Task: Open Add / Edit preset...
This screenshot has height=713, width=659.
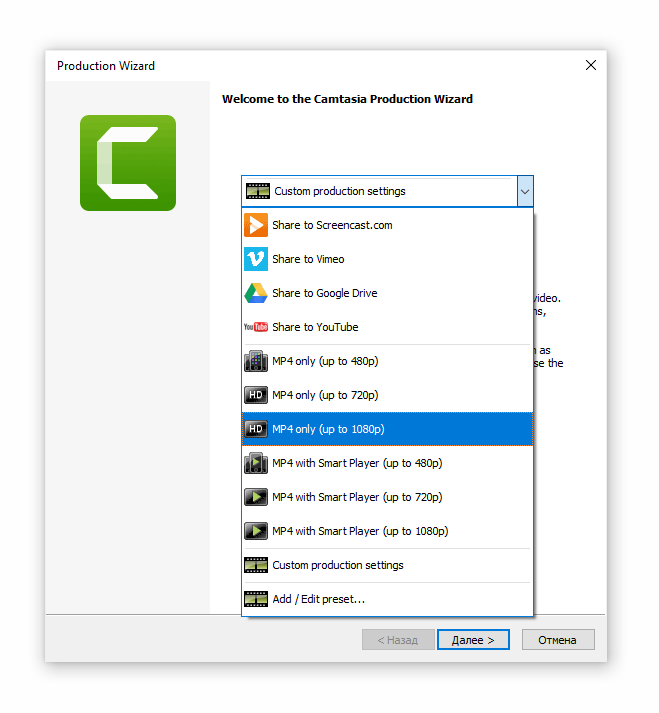Action: coord(387,599)
